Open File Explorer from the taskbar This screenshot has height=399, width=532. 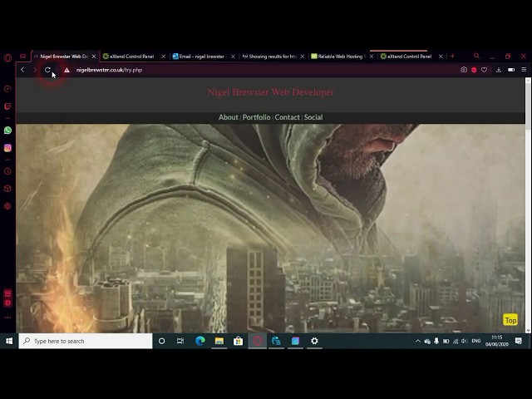tap(219, 341)
